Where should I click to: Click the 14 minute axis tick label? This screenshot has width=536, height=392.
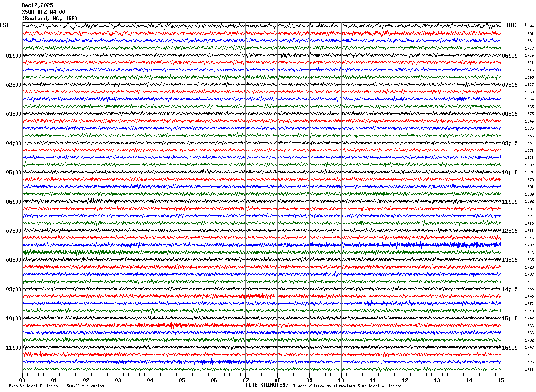click(469, 380)
